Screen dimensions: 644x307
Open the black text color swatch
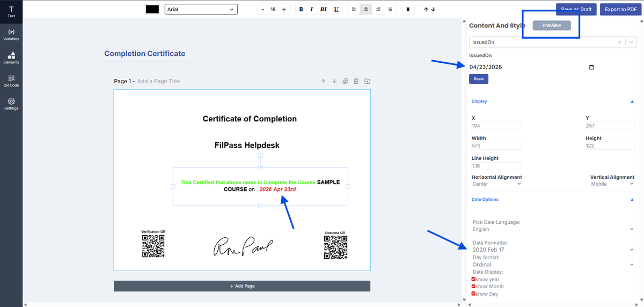point(152,9)
